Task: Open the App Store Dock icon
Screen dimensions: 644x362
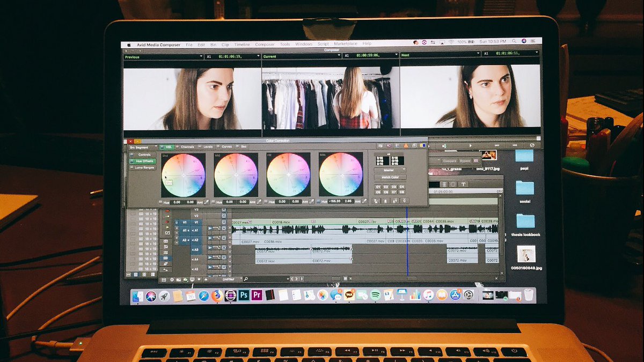Action: pos(455,295)
